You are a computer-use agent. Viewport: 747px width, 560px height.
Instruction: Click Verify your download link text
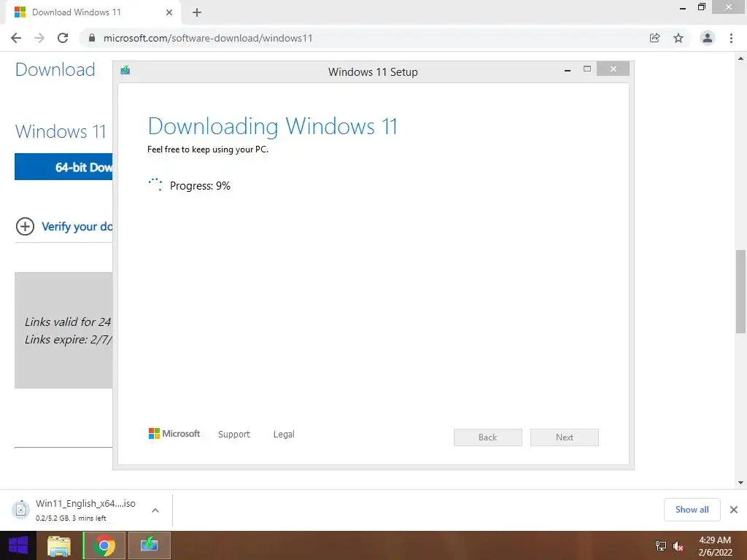pos(77,227)
